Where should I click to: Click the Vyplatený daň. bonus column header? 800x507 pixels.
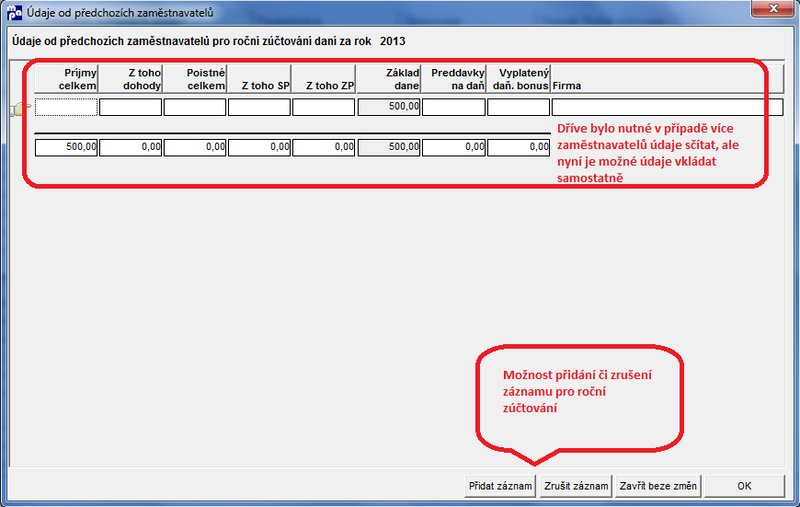[x=518, y=79]
